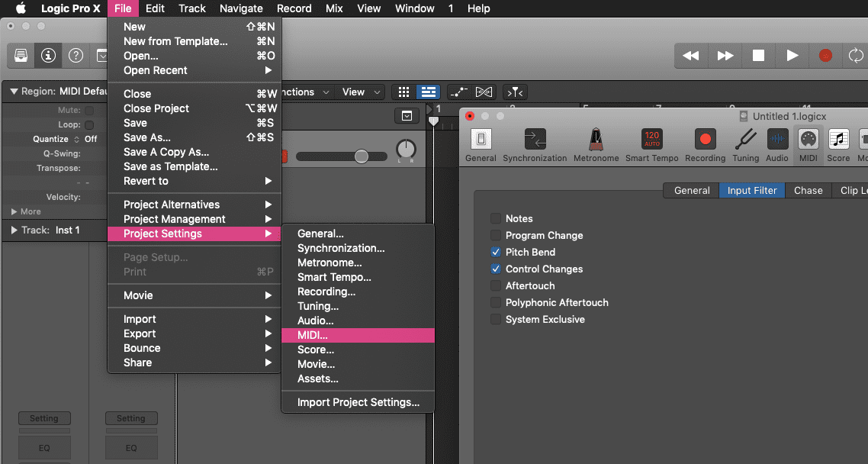Enable the Program Change checkbox
This screenshot has height=464, width=868.
pyautogui.click(x=496, y=235)
